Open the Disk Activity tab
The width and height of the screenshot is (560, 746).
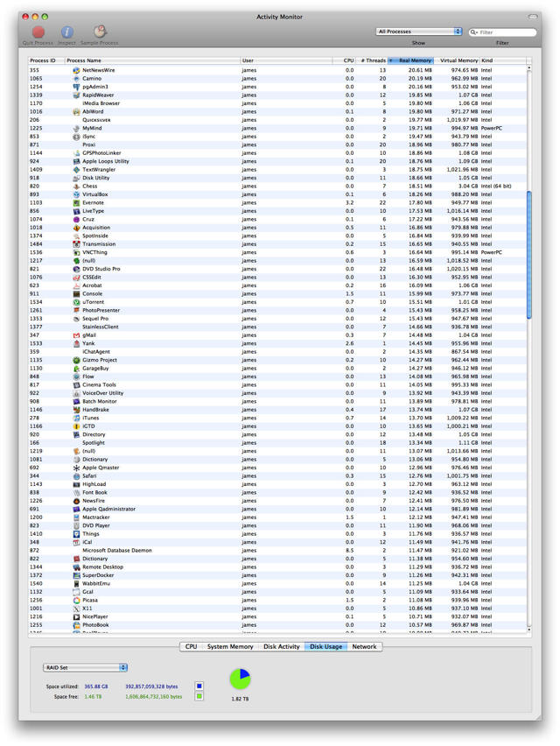point(282,647)
